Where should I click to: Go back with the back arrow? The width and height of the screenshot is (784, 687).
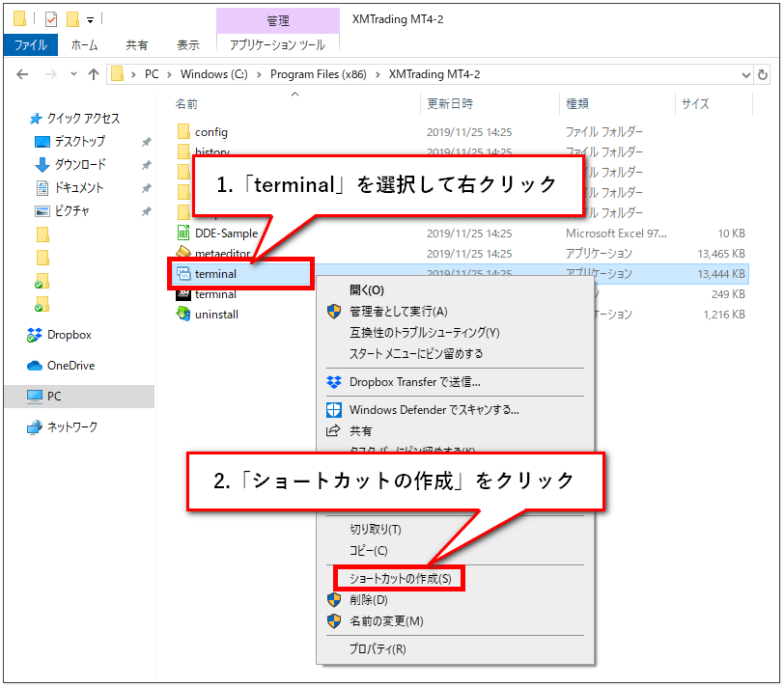[x=22, y=74]
